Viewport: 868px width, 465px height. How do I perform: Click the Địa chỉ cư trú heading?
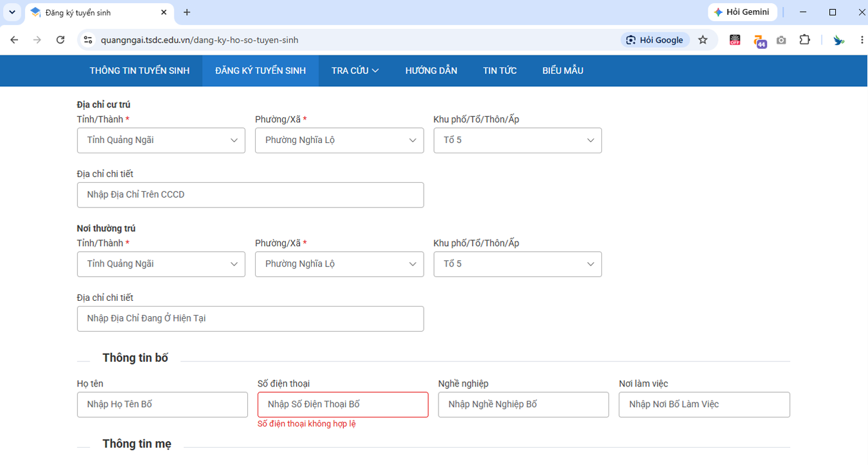104,104
